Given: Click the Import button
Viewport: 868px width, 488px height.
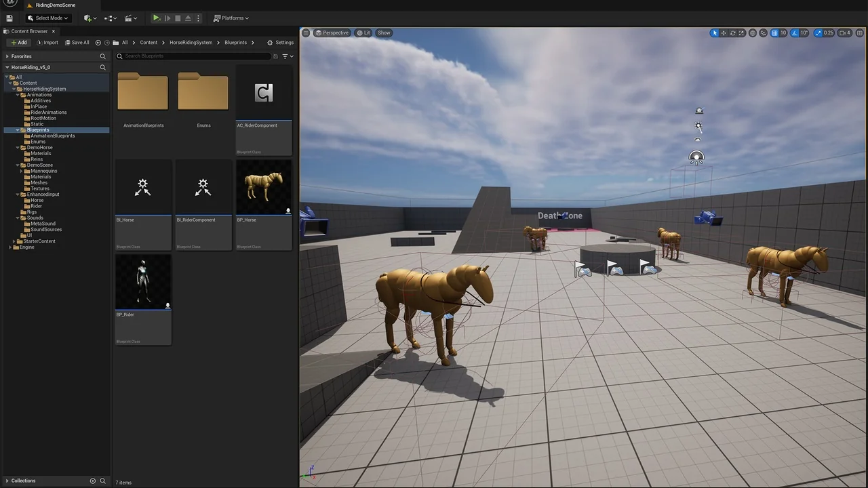Looking at the screenshot, I should coord(49,42).
